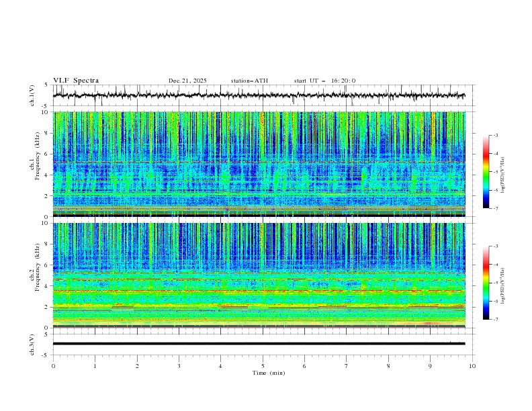Image resolution: width=532 pixels, height=411 pixels.
Task: Click the Dec.21, 2025 date label
Action: tap(187, 81)
